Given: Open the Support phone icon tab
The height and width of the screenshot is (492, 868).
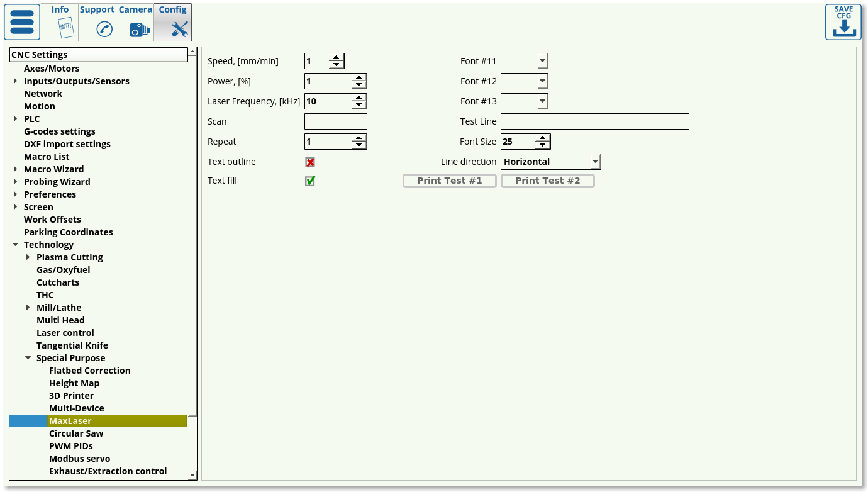Looking at the screenshot, I should pyautogui.click(x=104, y=29).
